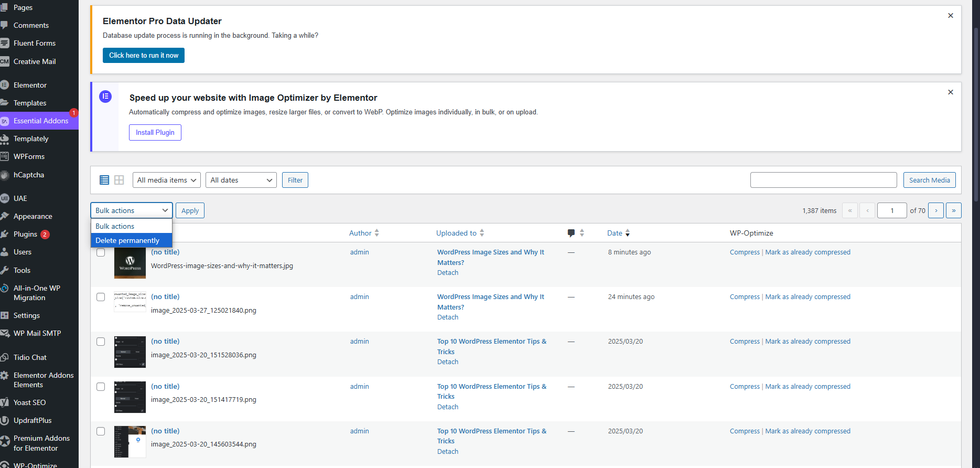Click the WPForms sidebar icon
Viewport: 980px width, 468px height.
pyautogui.click(x=4, y=156)
